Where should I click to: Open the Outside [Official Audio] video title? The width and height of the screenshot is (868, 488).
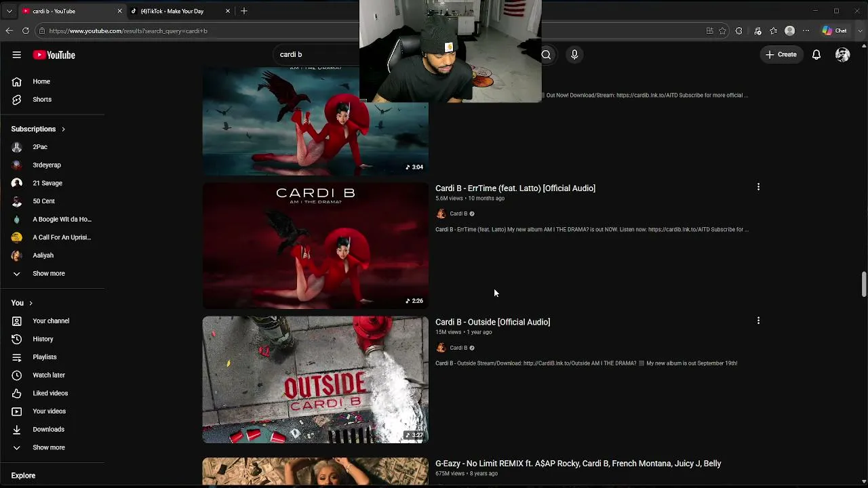tap(493, 322)
